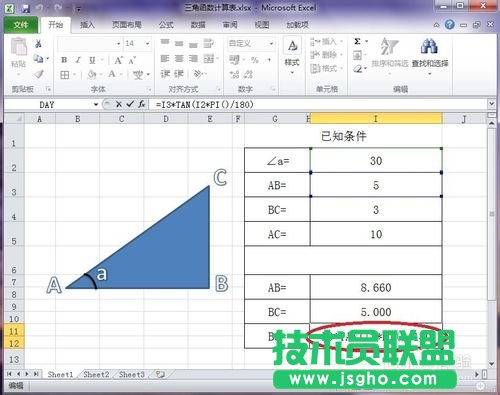
Task: Open font size 14 dropdown
Action: pos(147,44)
